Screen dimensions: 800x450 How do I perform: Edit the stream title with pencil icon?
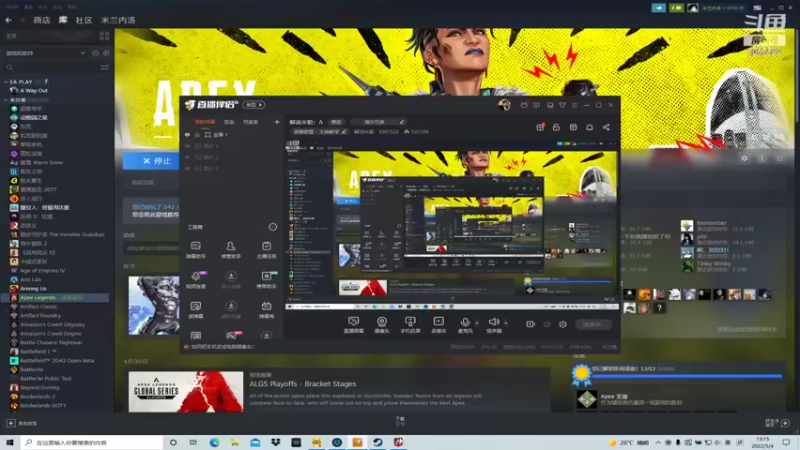coord(402,122)
